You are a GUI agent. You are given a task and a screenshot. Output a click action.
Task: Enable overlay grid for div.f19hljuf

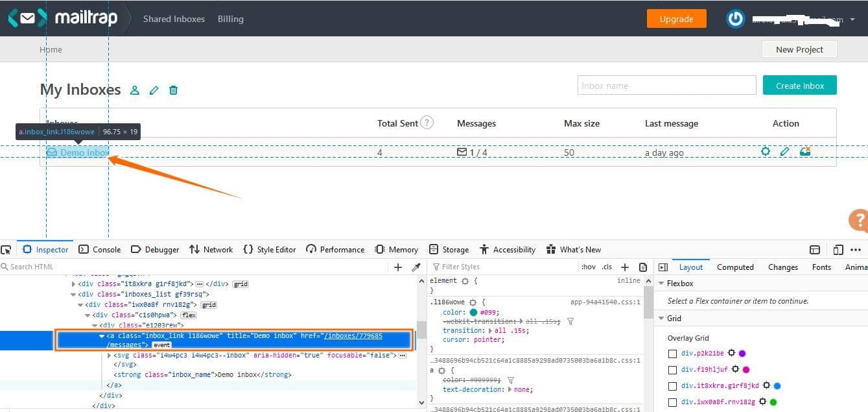pos(672,370)
